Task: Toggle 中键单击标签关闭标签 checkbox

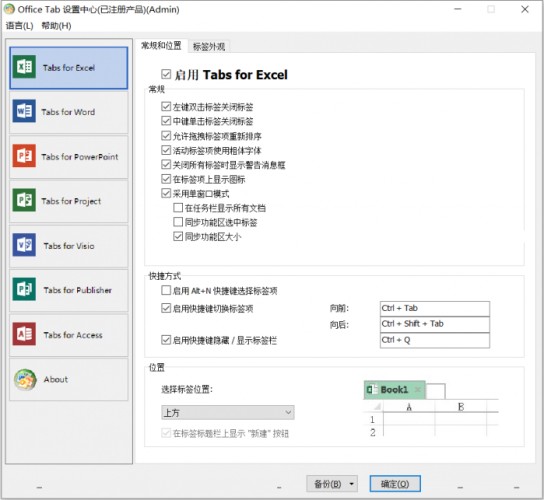Action: 166,121
